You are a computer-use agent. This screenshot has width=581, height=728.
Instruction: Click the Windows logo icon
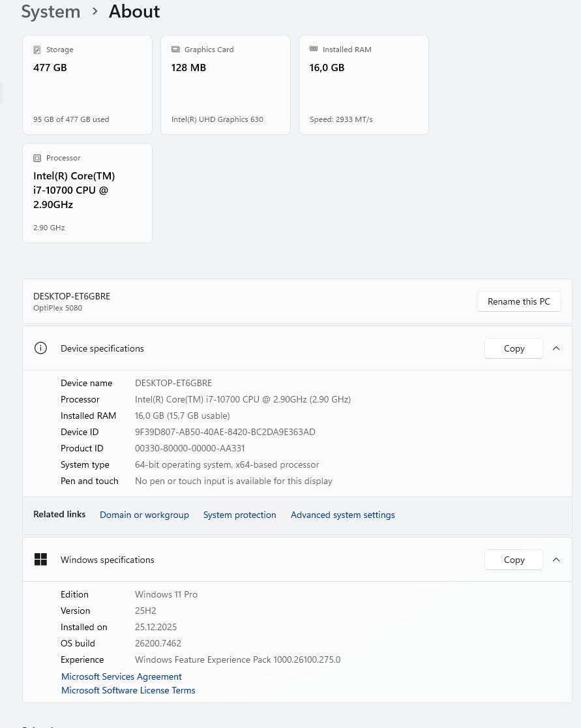pos(40,560)
